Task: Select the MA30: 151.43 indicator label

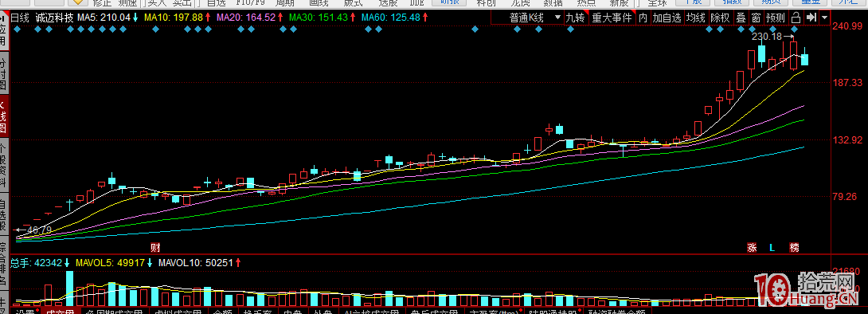Action: (x=323, y=18)
